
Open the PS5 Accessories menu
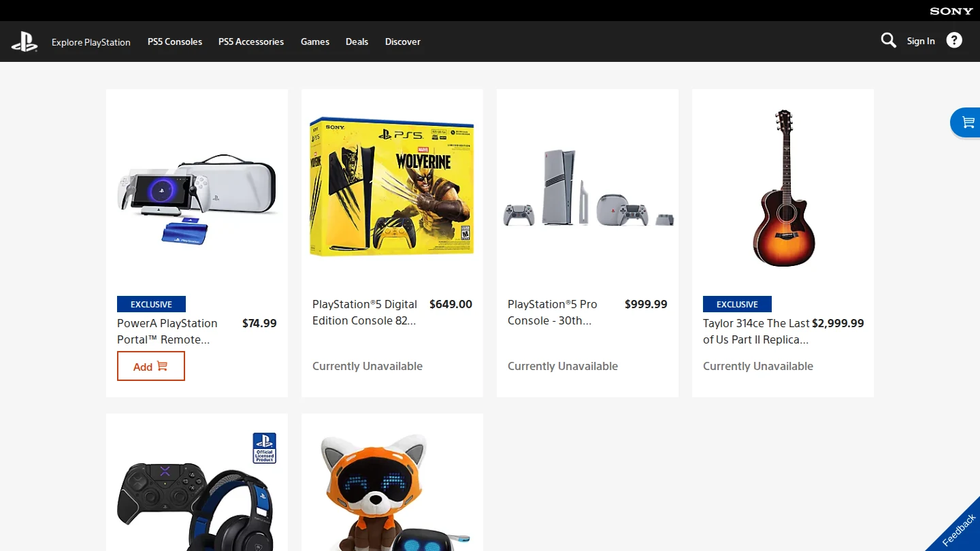(x=251, y=41)
